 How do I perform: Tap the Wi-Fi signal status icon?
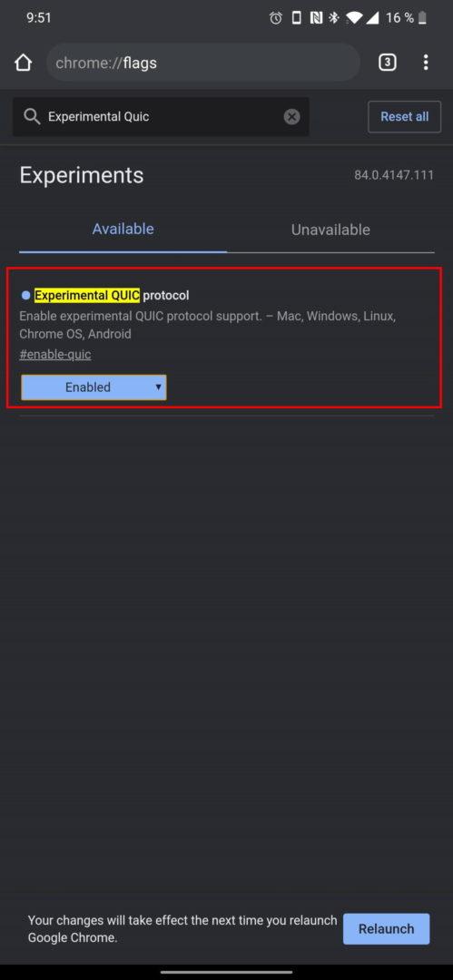pos(353,18)
